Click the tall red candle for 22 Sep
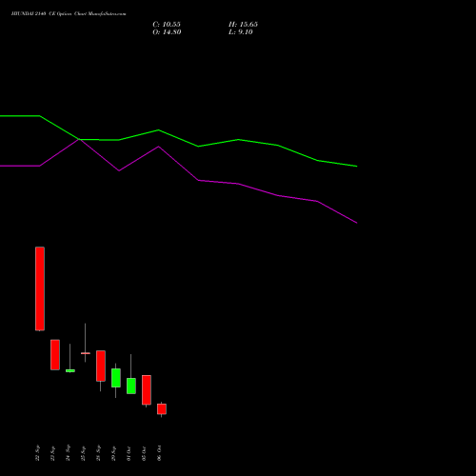 [40, 288]
